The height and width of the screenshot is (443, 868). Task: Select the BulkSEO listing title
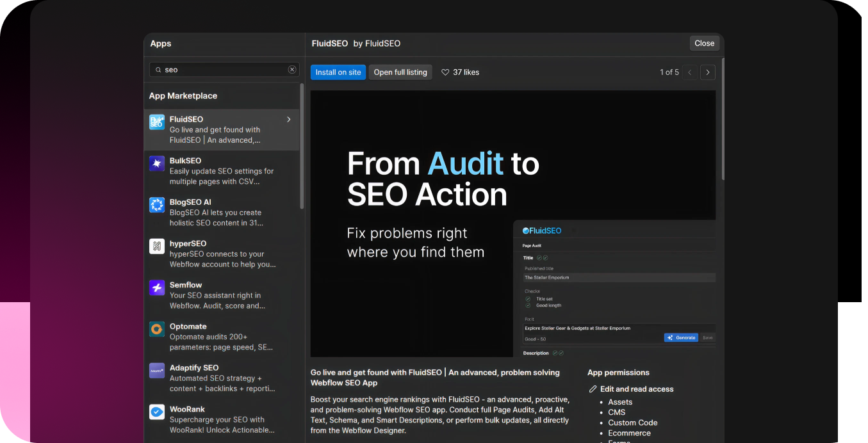(185, 161)
